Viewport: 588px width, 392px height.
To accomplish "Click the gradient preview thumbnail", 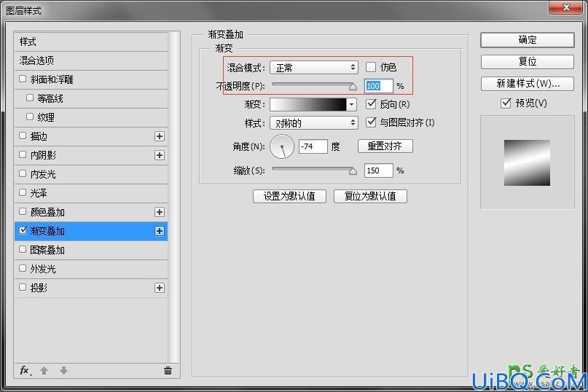I will point(527,162).
